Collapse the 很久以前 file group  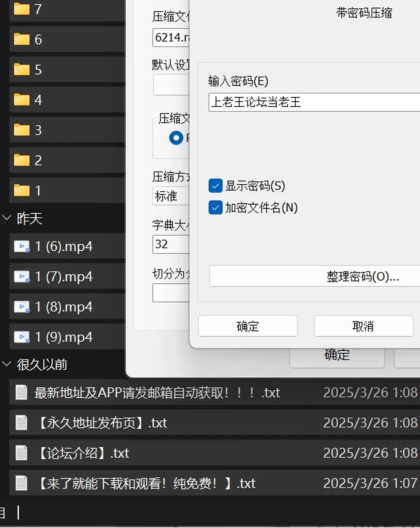pyautogui.click(x=7, y=363)
